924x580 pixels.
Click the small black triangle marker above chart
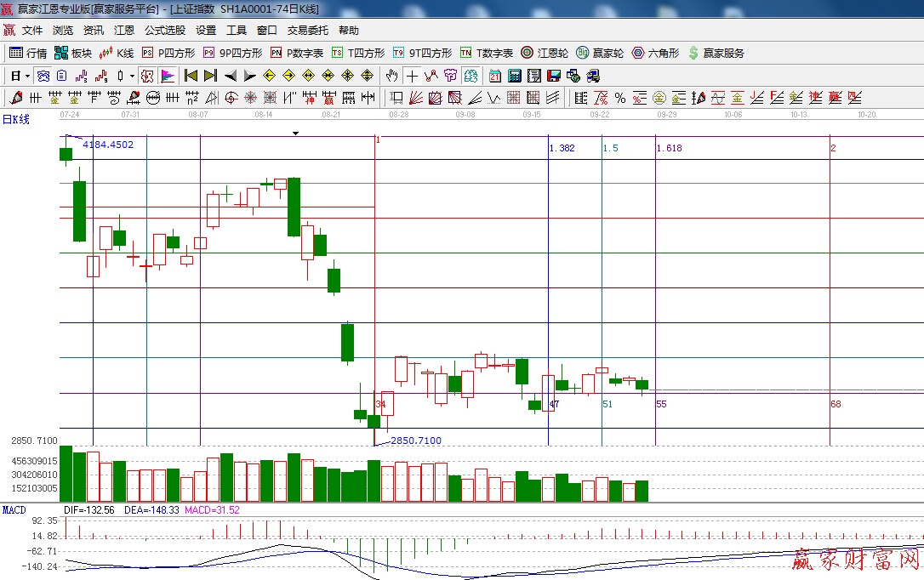(295, 134)
